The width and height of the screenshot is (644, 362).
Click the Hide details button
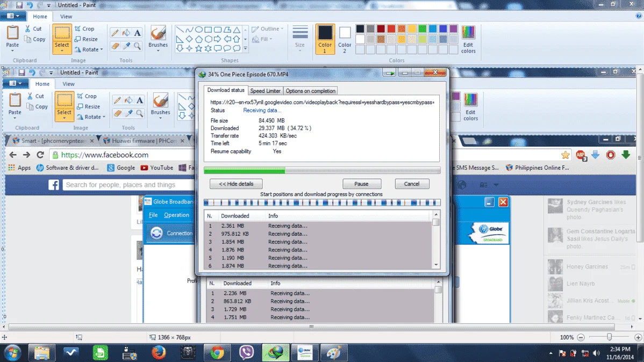coord(236,184)
